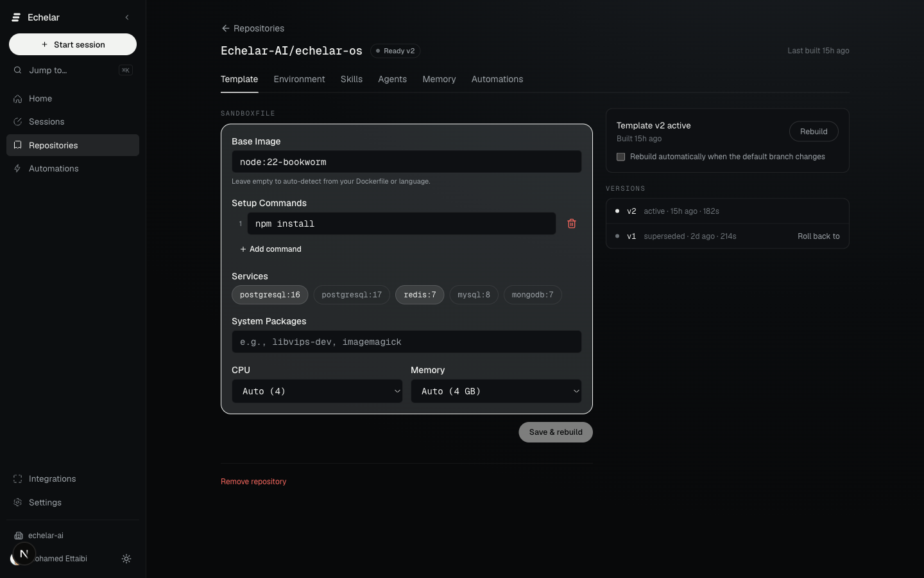Click the search magnifier icon
The height and width of the screenshot is (578, 924).
coord(18,70)
